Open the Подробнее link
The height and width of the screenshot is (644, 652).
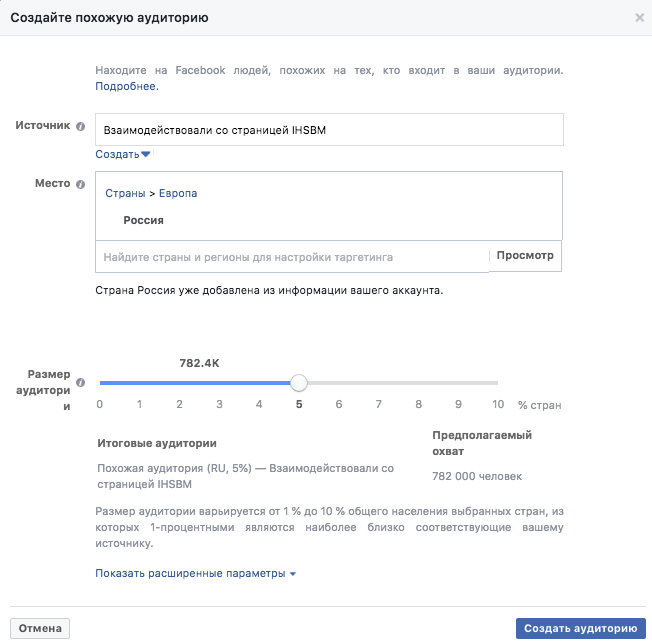pos(127,86)
